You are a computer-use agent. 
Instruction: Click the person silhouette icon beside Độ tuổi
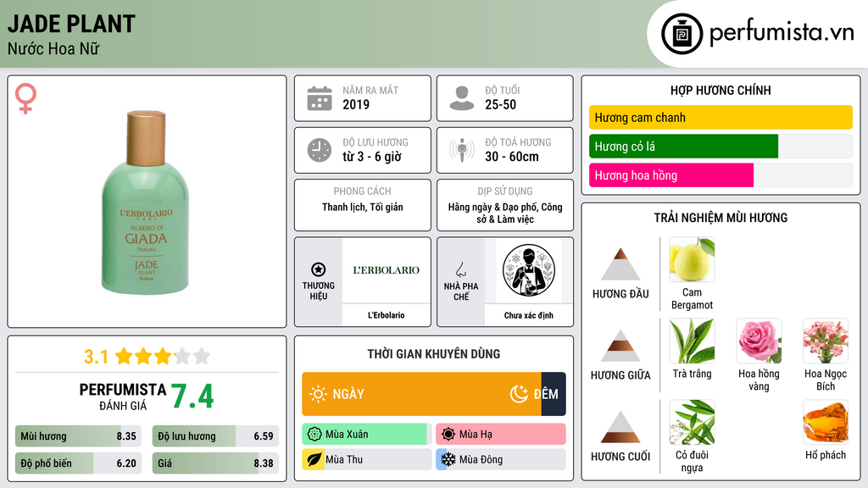(462, 98)
